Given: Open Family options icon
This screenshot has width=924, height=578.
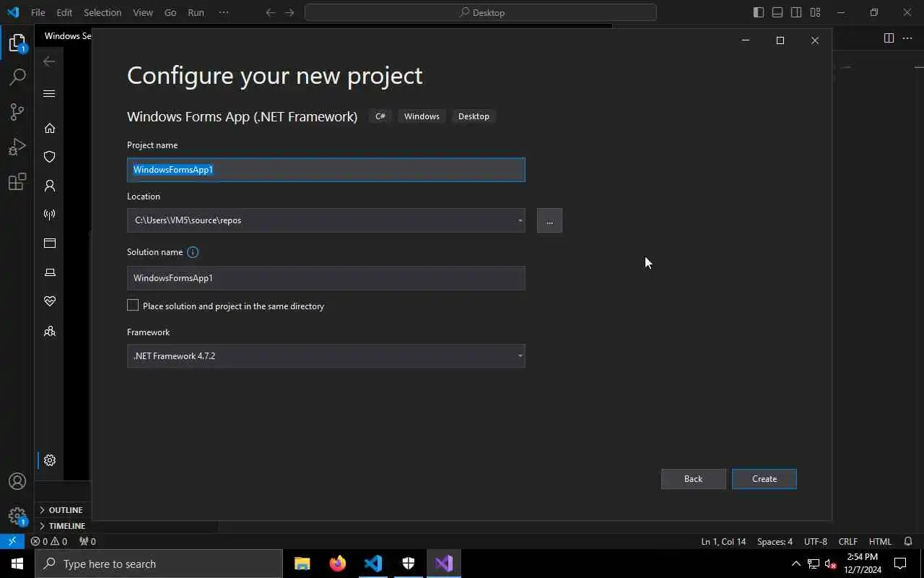Looking at the screenshot, I should point(50,332).
